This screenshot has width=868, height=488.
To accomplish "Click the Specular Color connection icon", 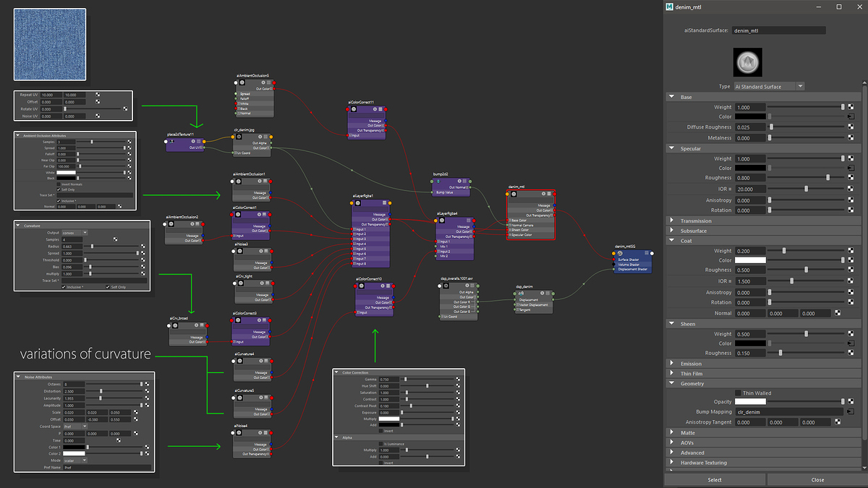I will [851, 168].
